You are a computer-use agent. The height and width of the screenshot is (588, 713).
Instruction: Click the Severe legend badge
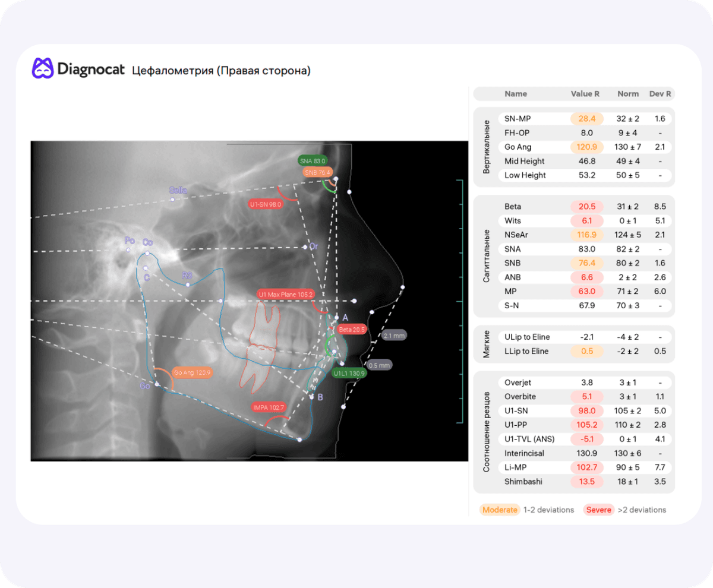[x=598, y=510]
